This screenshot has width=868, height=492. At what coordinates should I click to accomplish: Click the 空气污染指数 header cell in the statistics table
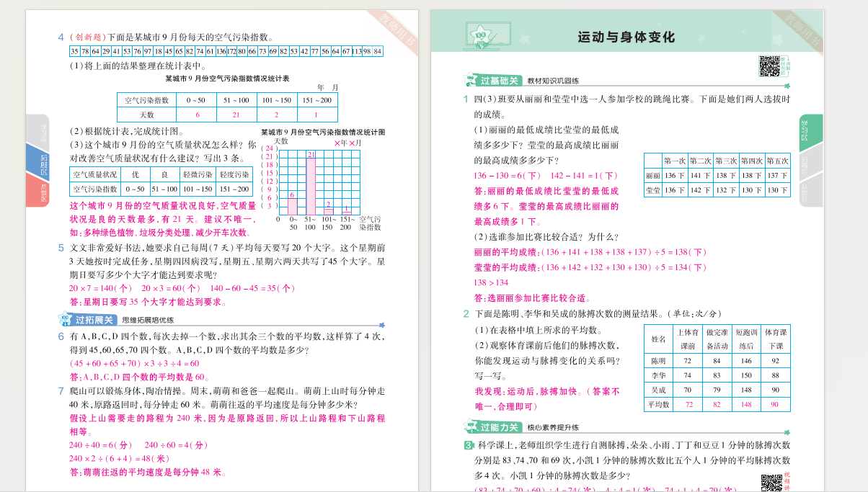[146, 99]
